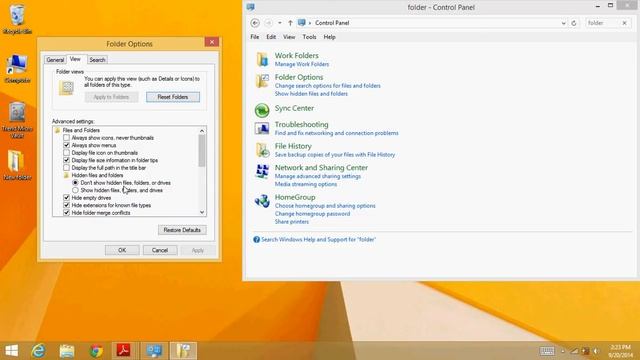This screenshot has height=360, width=640.
Task: Confirm Folder Options with OK
Action: [122, 250]
